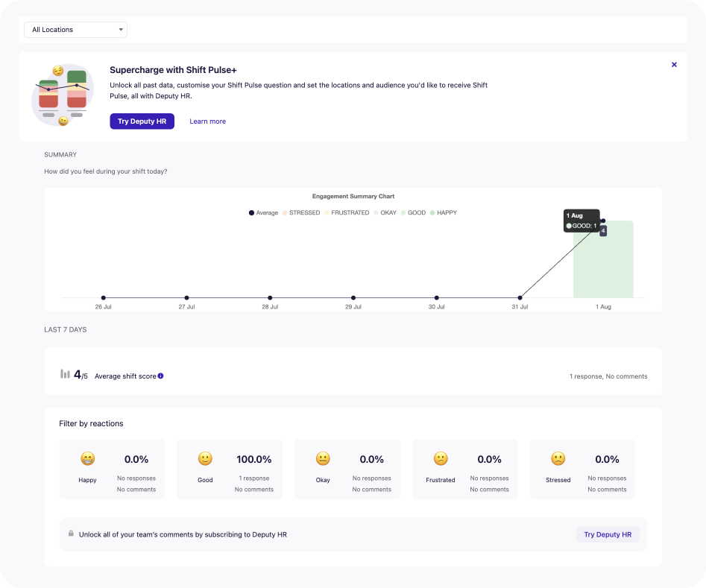Select the 27 Jul data point
This screenshot has height=588, width=706.
point(186,297)
